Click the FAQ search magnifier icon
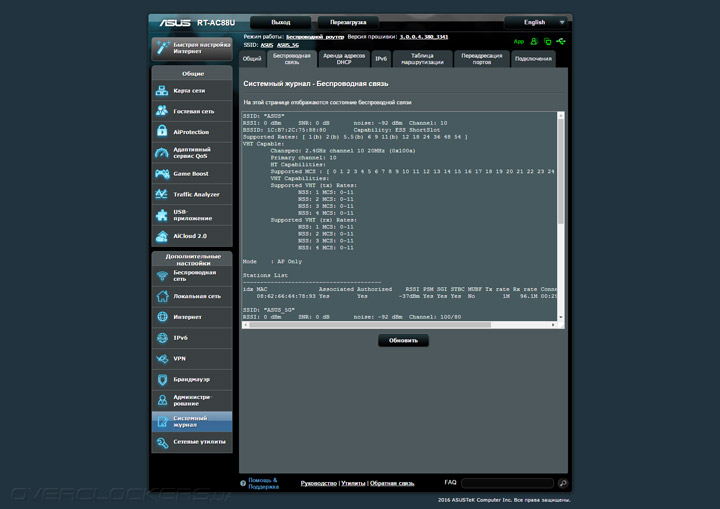This screenshot has width=720, height=509. (x=562, y=483)
